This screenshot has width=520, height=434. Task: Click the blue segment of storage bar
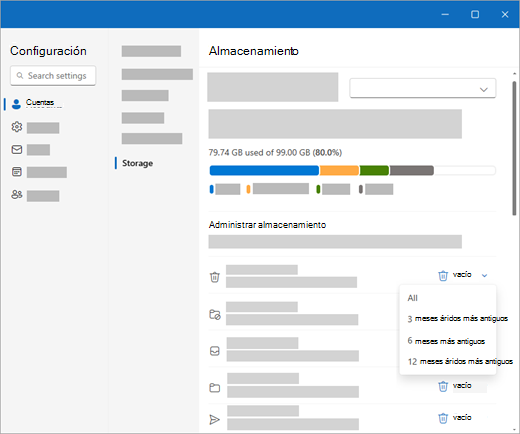coord(264,170)
